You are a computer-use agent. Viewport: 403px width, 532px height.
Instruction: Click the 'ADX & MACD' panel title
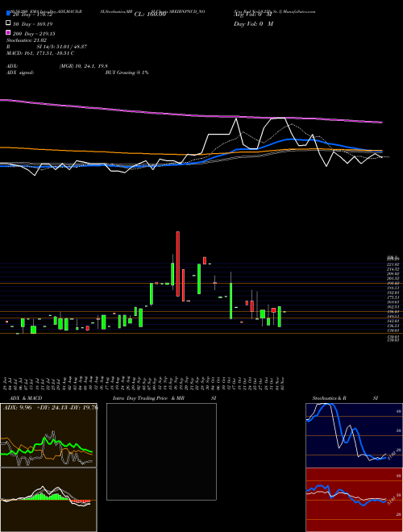point(26,398)
